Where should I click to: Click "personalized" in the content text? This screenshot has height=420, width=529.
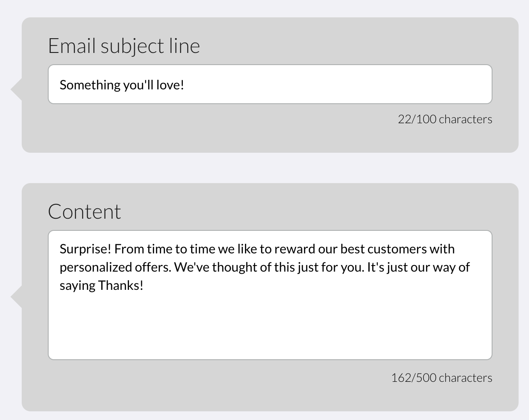(93, 267)
